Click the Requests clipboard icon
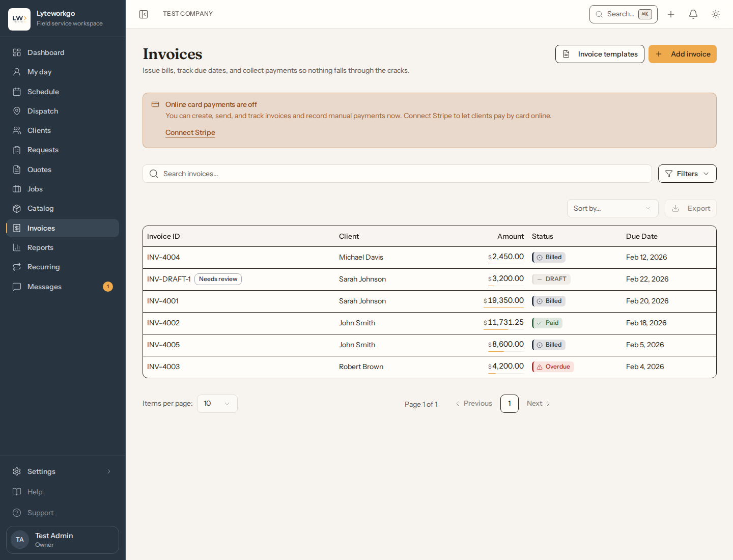The width and height of the screenshot is (733, 560). click(17, 150)
